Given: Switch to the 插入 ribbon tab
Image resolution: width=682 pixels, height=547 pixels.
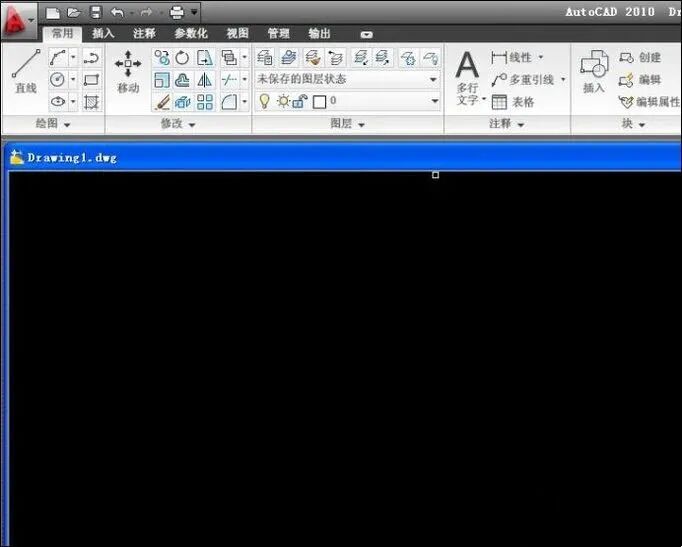Looking at the screenshot, I should point(103,33).
